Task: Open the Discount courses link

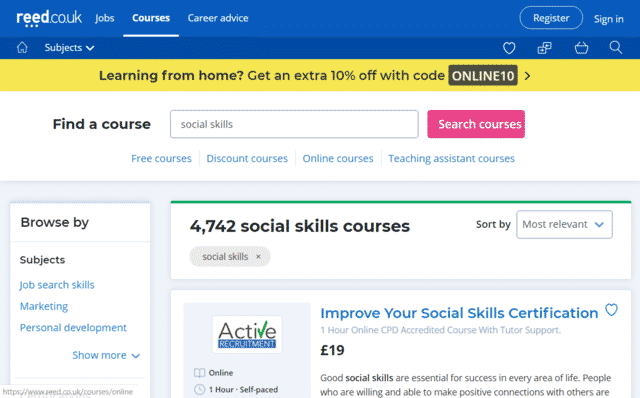Action: (247, 158)
